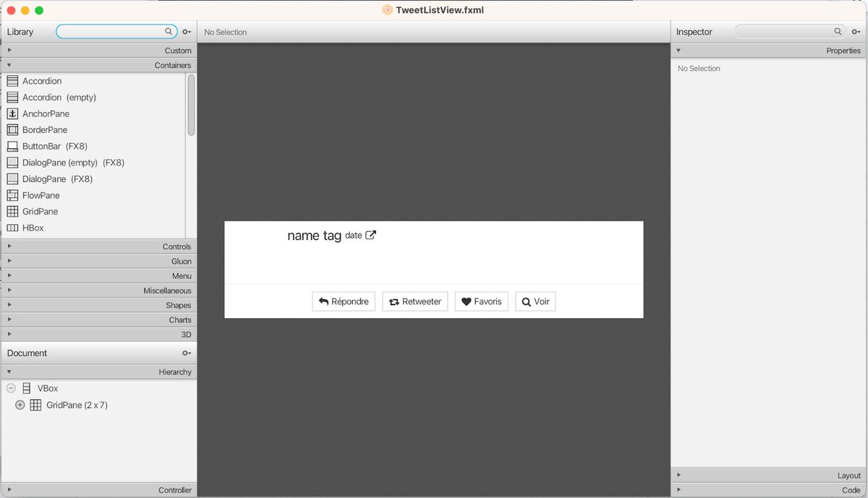Select the DialogPane (empty) (FX8) icon
The height and width of the screenshot is (498, 868).
12,163
